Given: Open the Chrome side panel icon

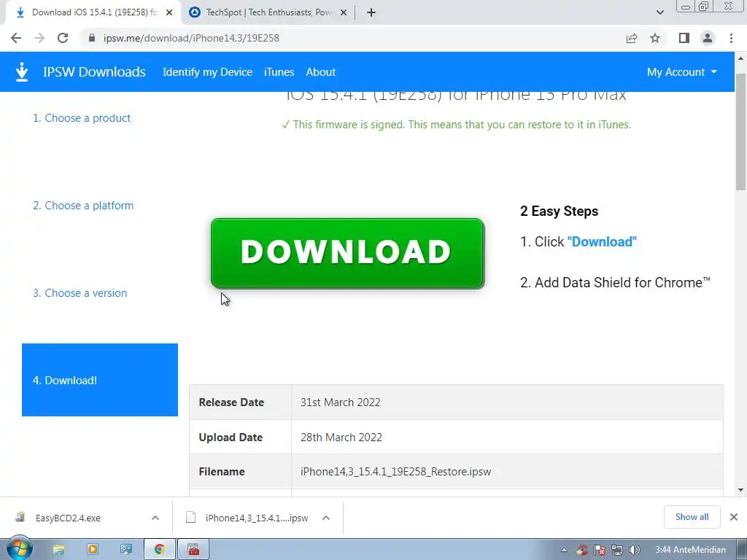Looking at the screenshot, I should coord(684,38).
